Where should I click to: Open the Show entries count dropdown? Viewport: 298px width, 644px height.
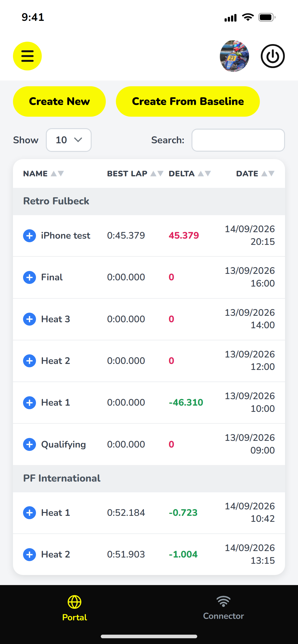click(x=69, y=140)
